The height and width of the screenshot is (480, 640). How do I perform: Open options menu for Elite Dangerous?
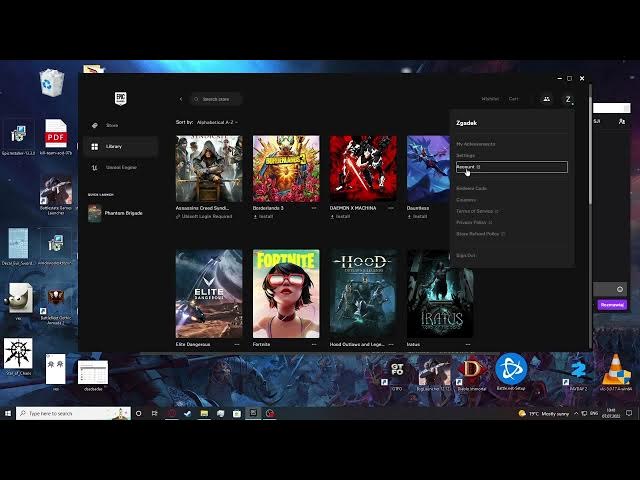[237, 344]
